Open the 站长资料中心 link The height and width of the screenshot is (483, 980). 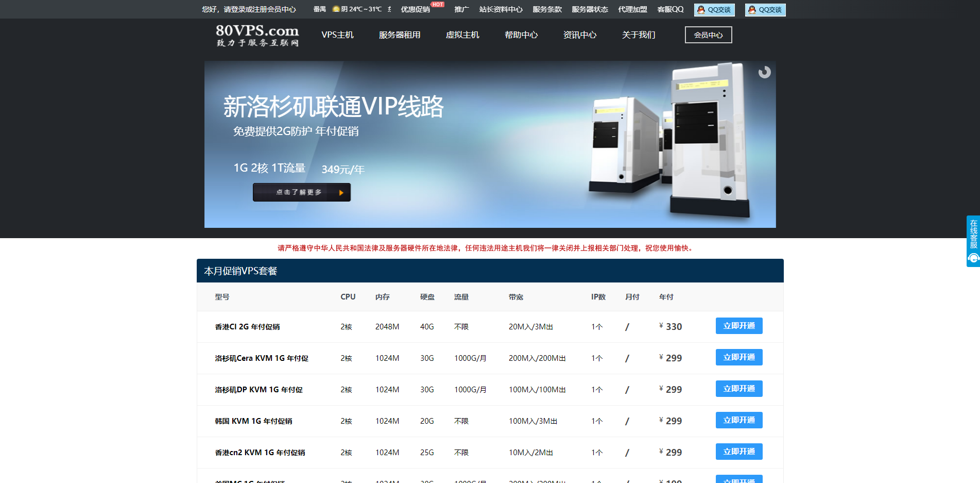point(501,9)
